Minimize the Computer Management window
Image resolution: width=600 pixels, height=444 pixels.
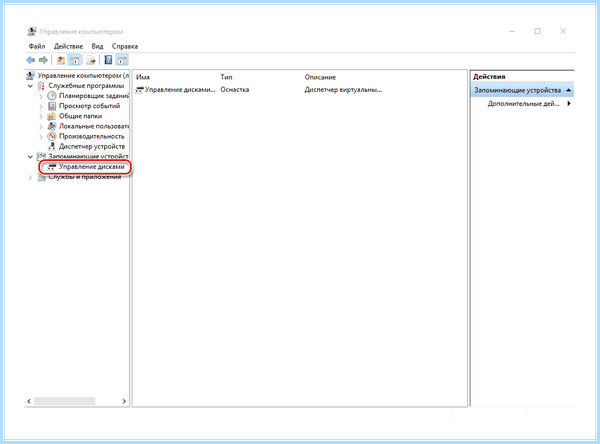coord(512,31)
